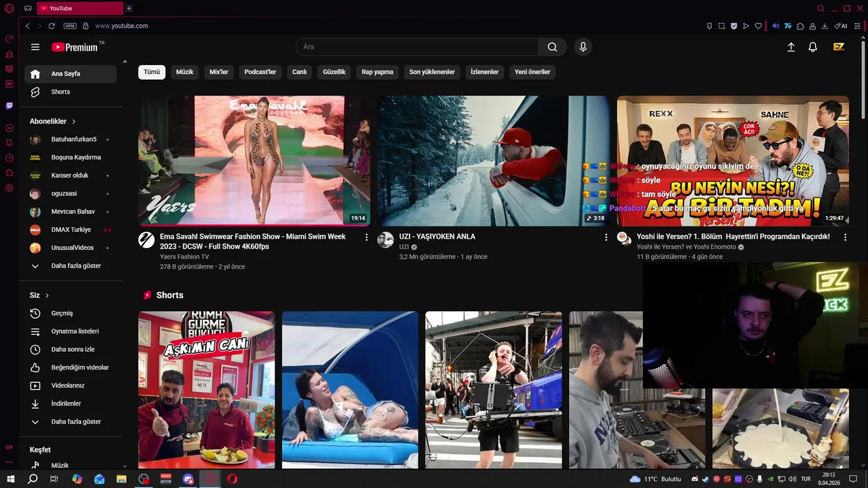This screenshot has width=868, height=488.
Task: Select the Rap yapma filter chip
Action: point(377,72)
